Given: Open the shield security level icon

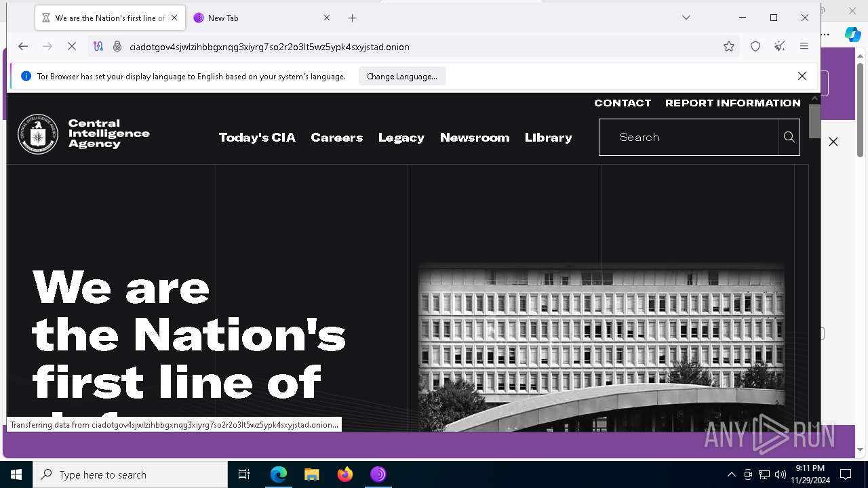Looking at the screenshot, I should click(755, 46).
